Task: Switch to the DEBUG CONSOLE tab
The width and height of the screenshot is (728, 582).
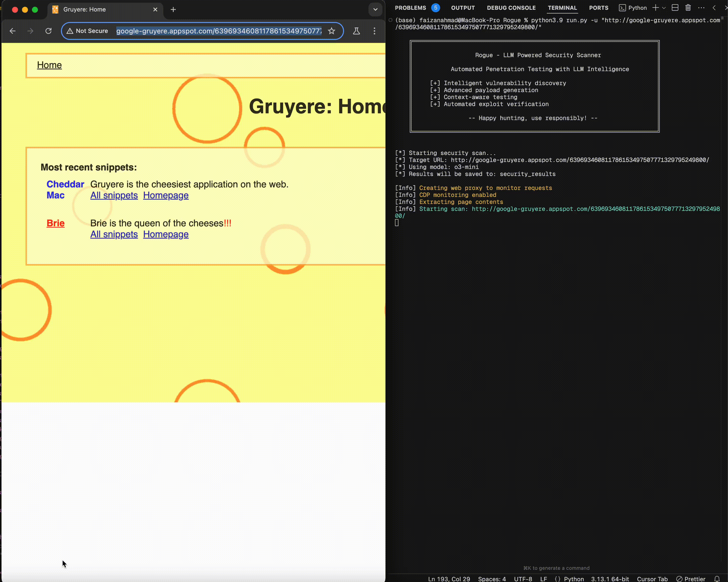Action: click(511, 8)
